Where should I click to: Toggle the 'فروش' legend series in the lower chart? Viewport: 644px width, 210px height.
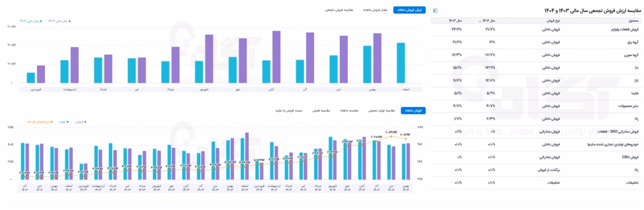tap(80, 122)
